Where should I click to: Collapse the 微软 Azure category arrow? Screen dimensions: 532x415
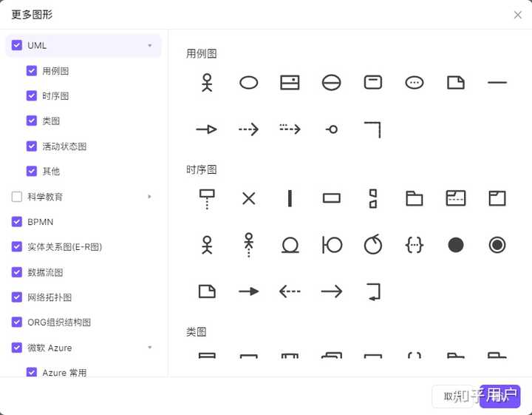pyautogui.click(x=149, y=348)
